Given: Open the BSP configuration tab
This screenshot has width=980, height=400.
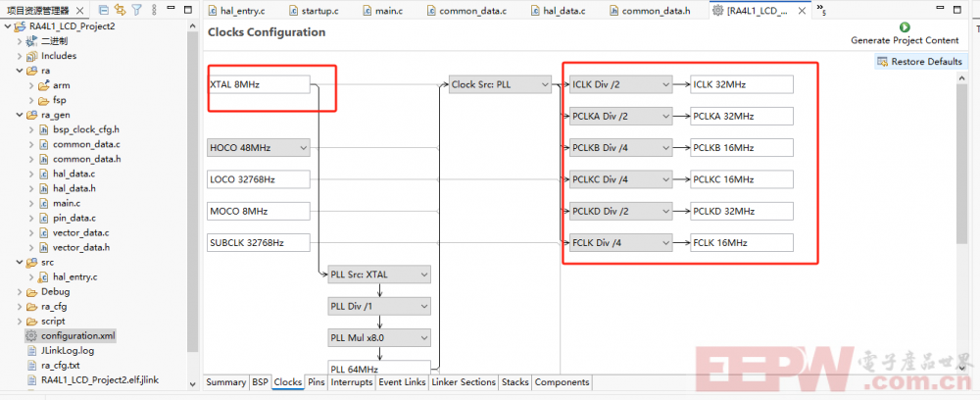Looking at the screenshot, I should (x=260, y=382).
